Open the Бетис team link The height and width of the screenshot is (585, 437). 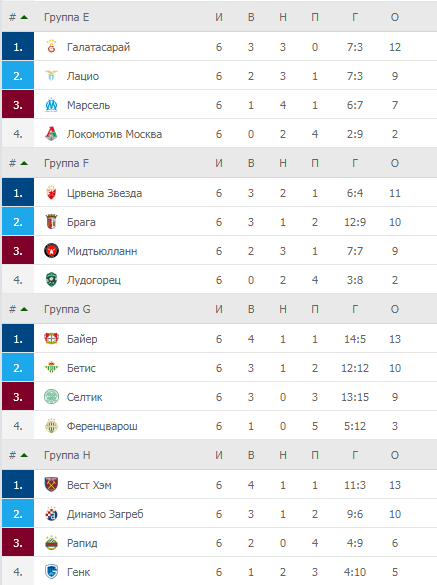tap(81, 368)
